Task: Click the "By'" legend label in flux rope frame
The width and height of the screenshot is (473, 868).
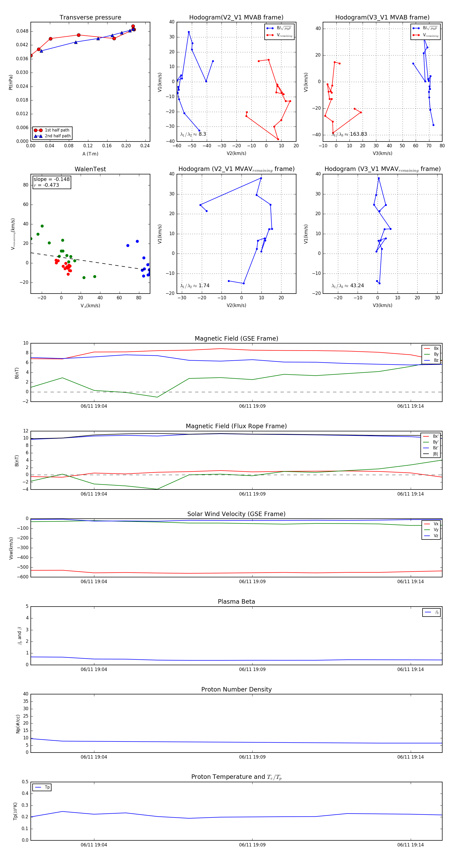Action: pyautogui.click(x=436, y=442)
